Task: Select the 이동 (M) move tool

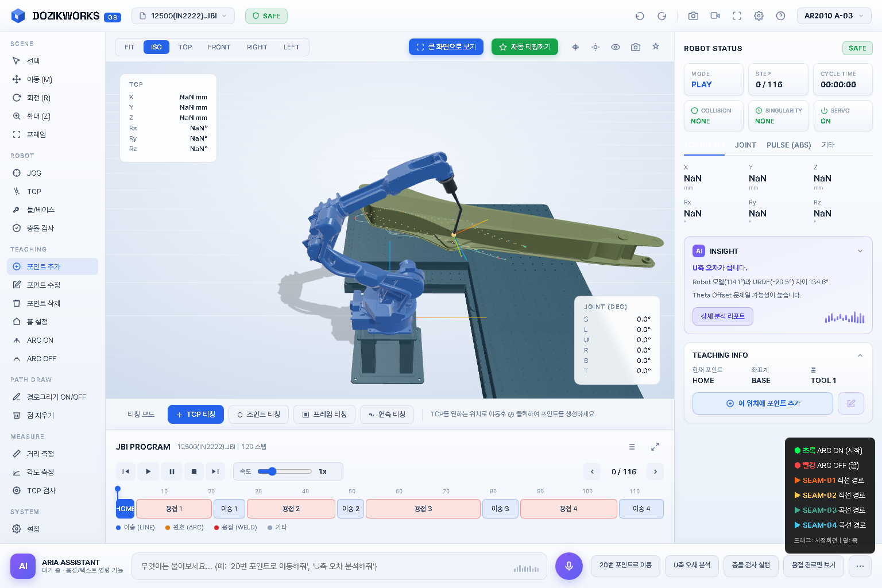Action: click(x=52, y=79)
